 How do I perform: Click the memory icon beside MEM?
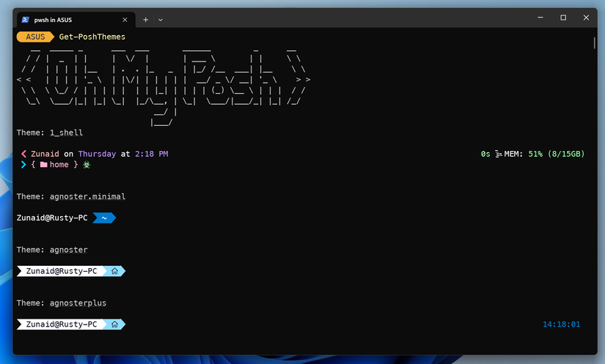499,154
